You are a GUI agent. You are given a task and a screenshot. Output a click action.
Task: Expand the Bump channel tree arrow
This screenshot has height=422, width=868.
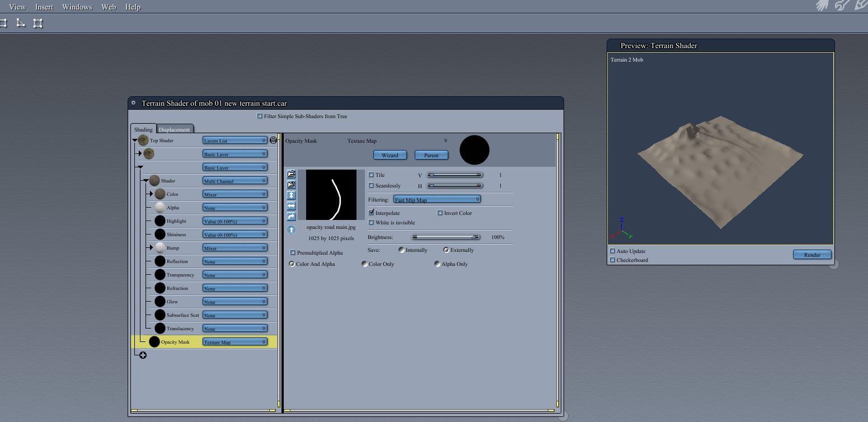[x=151, y=248]
